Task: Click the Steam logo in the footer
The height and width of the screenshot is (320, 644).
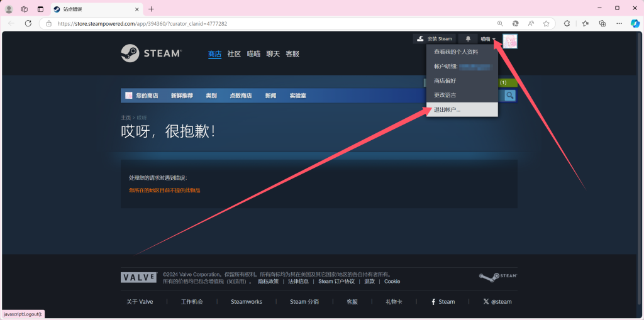Action: pos(498,277)
